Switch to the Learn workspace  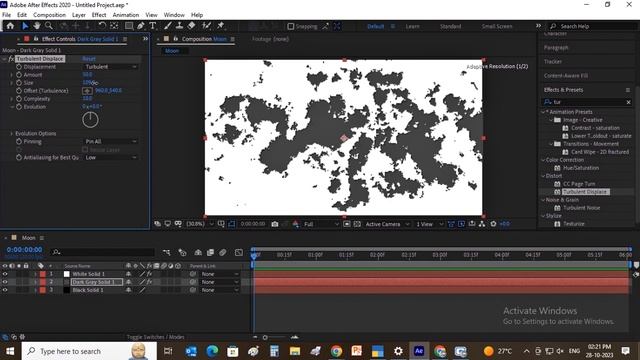tap(412, 26)
